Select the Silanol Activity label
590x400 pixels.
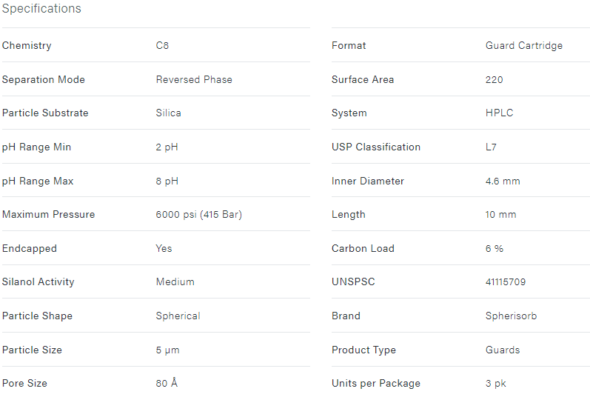point(38,282)
